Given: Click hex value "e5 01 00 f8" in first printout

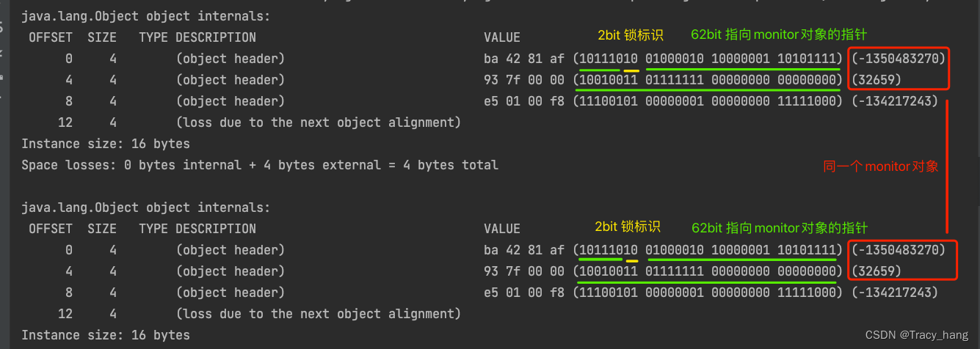Looking at the screenshot, I should 524,101.
